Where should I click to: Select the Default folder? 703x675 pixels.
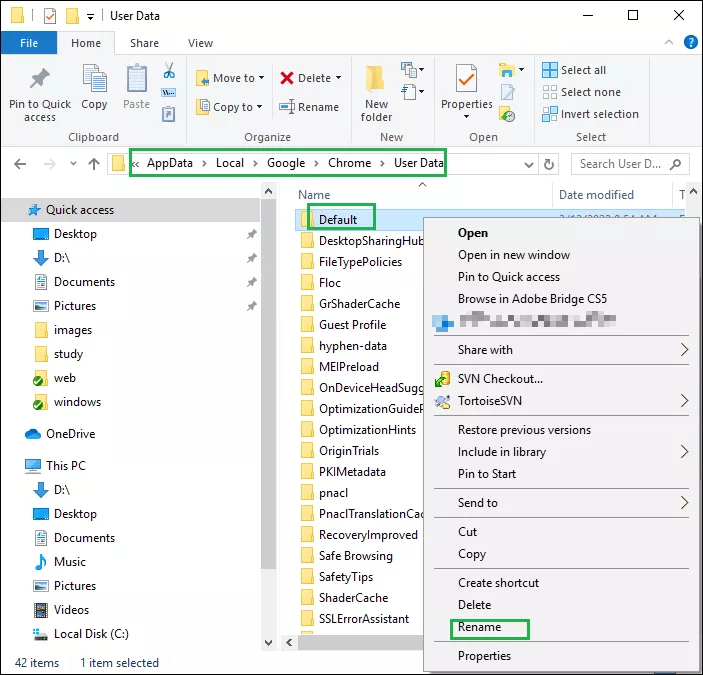coord(338,220)
